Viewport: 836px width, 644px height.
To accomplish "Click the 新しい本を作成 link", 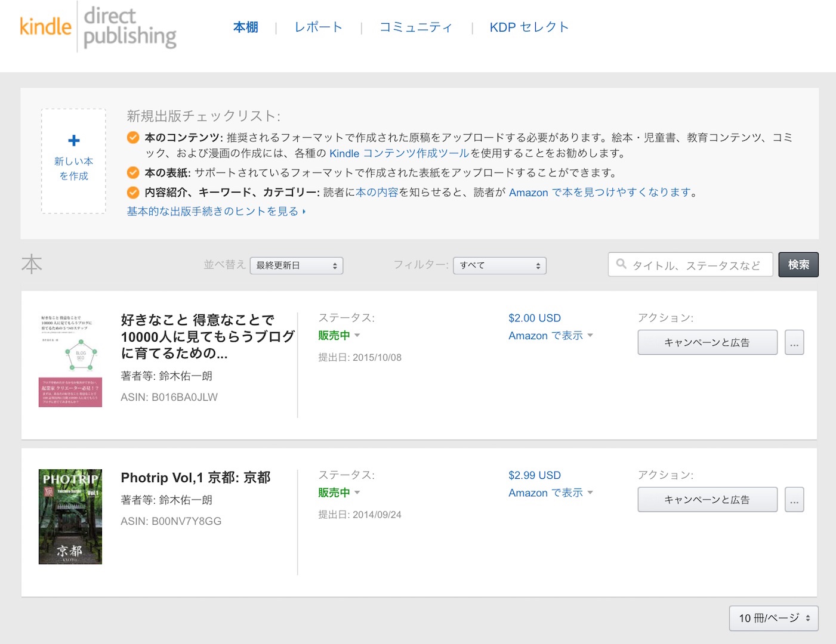I will coord(74,168).
